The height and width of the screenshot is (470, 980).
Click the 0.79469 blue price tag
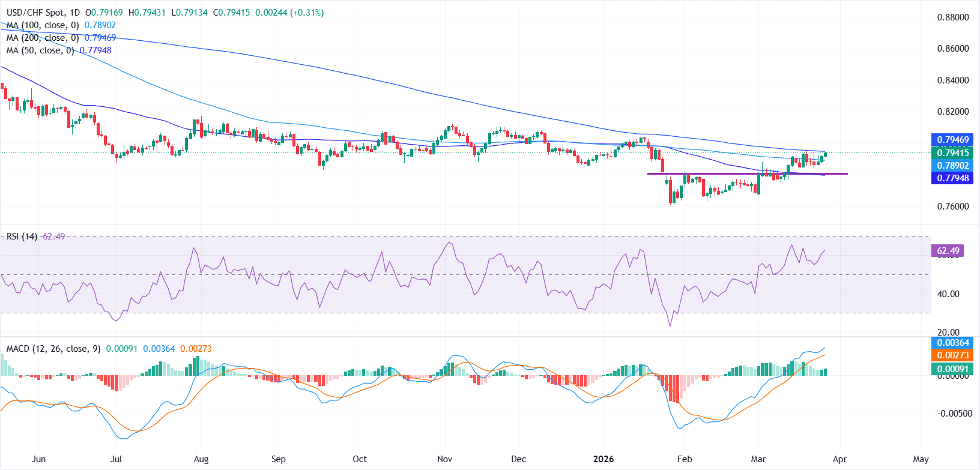point(952,140)
